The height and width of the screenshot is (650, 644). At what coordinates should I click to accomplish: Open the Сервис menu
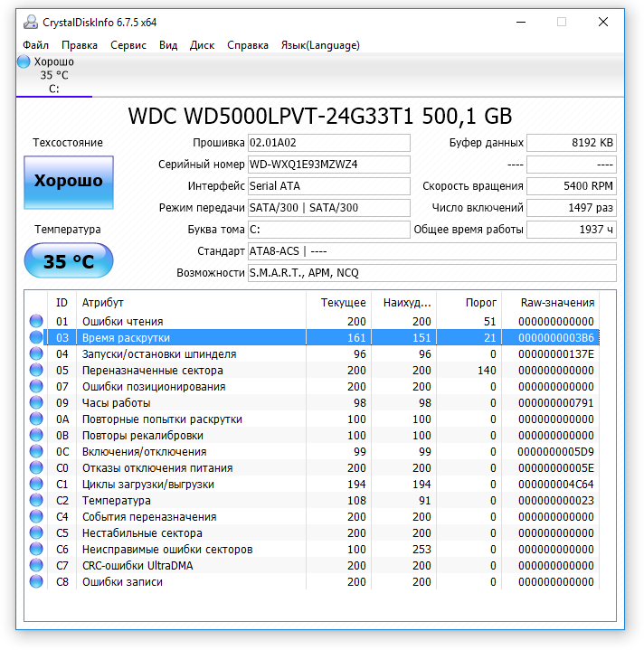coord(128,45)
